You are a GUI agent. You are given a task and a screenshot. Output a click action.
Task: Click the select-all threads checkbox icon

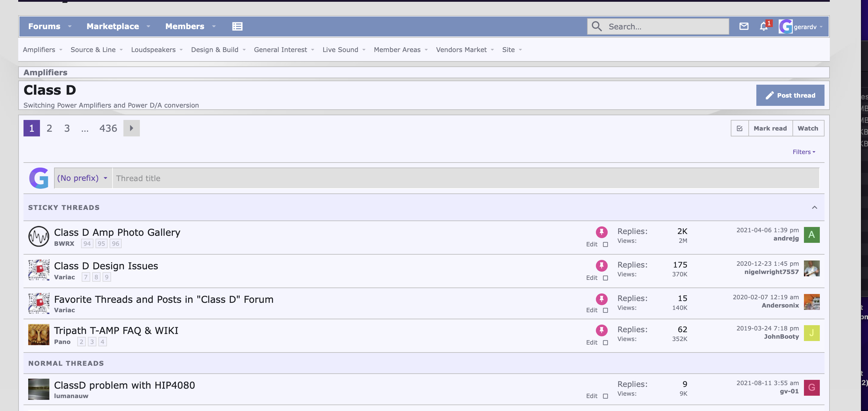tap(740, 128)
